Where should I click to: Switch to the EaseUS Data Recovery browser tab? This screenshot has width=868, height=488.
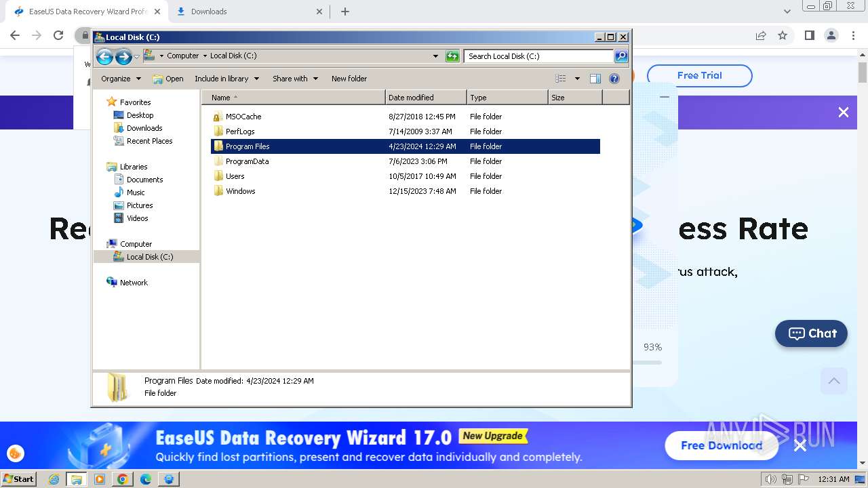tap(87, 12)
